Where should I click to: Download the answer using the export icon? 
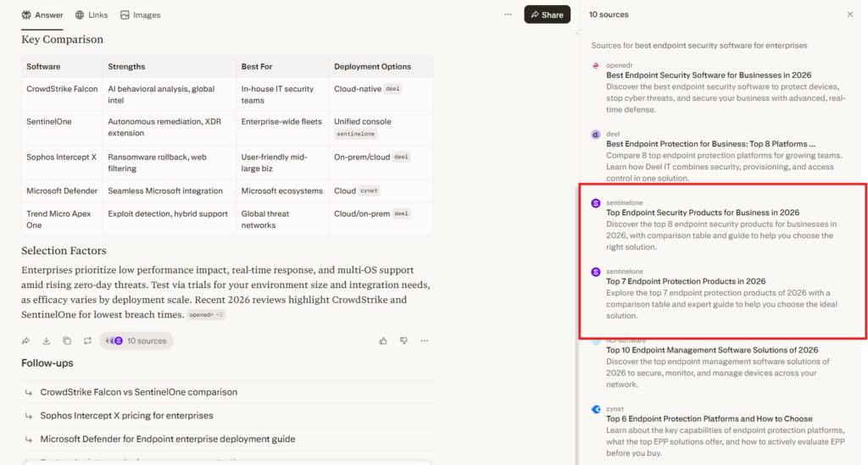pos(47,340)
